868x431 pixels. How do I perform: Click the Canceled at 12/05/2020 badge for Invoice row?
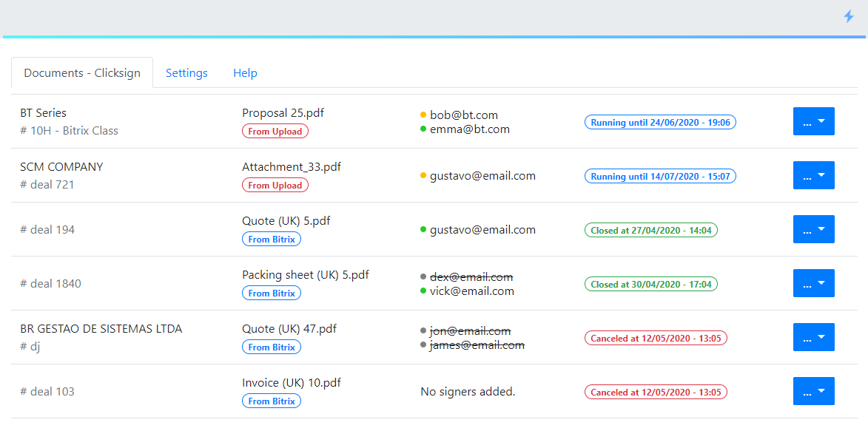click(656, 393)
